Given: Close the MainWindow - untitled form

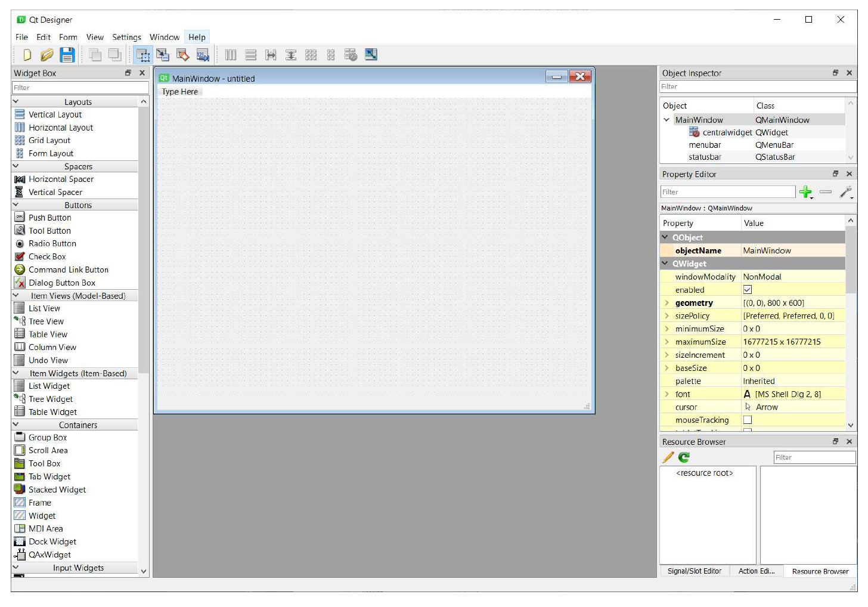Looking at the screenshot, I should [579, 76].
